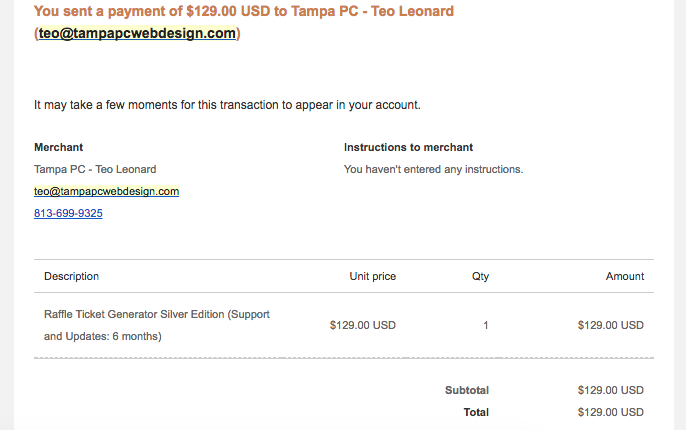Click the Qty column header

point(480,276)
